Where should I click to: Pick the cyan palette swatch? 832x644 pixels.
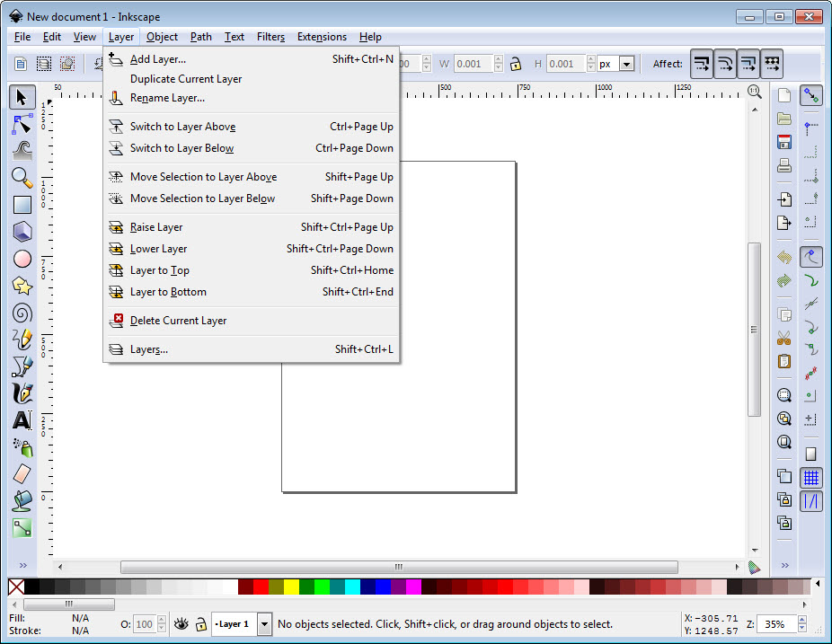352,587
